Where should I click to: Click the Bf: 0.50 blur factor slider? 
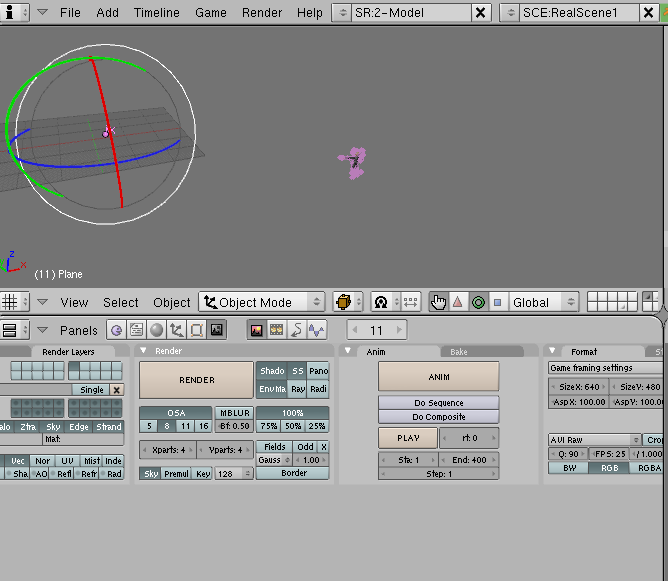(234, 426)
